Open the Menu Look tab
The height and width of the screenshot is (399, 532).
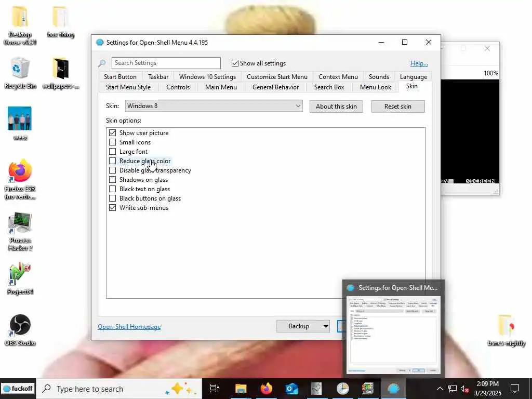click(x=375, y=87)
